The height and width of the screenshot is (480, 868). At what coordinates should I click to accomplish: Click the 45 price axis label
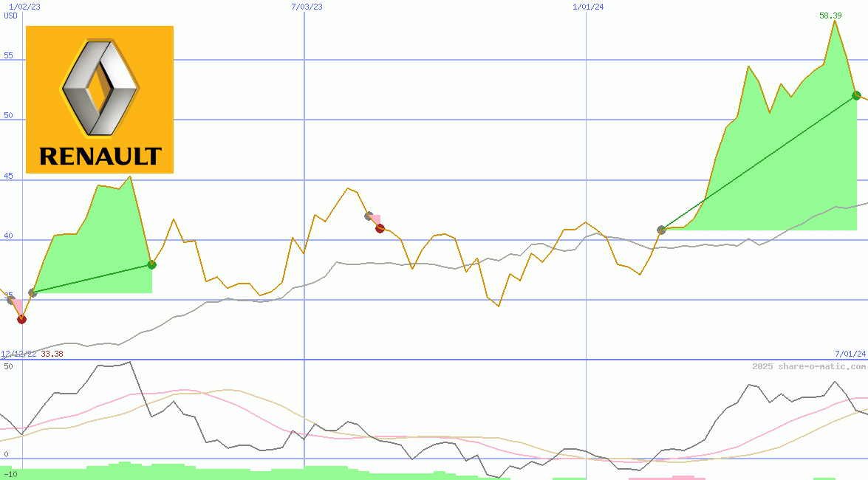8,175
